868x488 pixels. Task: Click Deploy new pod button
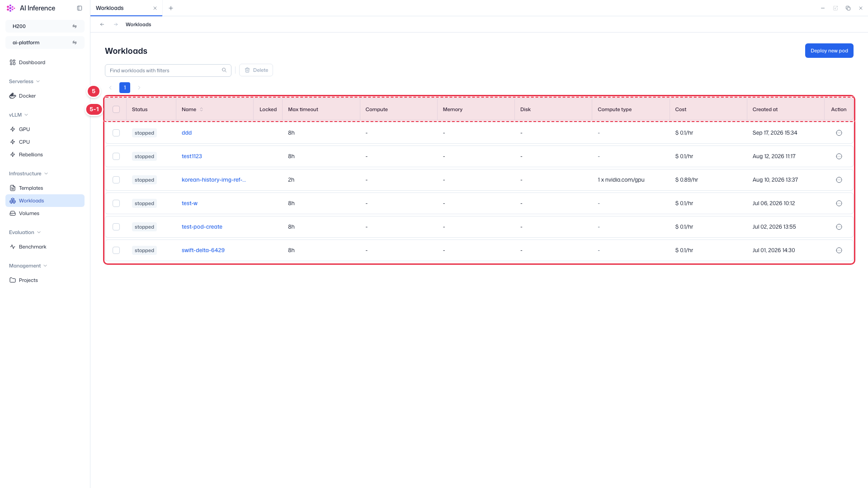coord(829,51)
